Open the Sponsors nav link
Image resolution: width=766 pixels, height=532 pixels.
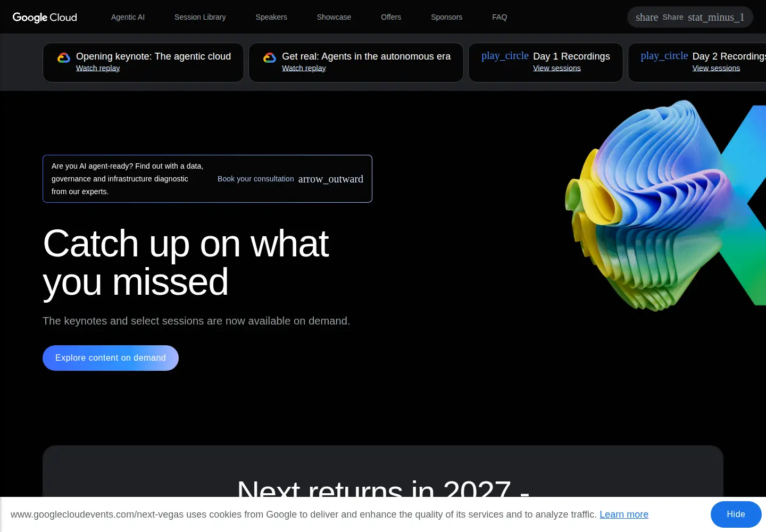[x=447, y=17]
